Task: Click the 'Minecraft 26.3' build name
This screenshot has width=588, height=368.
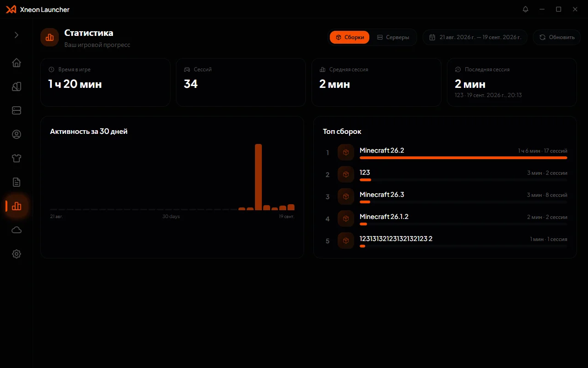Action: click(x=382, y=195)
